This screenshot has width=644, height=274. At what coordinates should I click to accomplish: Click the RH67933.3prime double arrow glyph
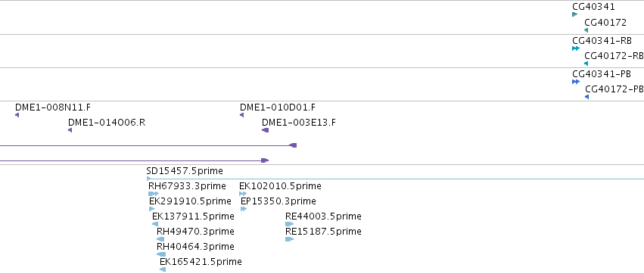[154, 194]
